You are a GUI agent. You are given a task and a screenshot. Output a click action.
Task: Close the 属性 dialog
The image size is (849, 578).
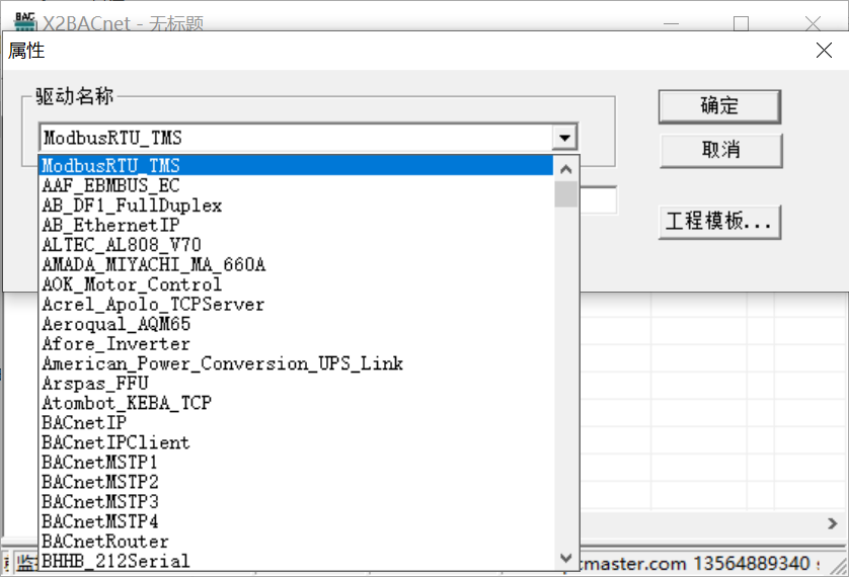tap(824, 50)
